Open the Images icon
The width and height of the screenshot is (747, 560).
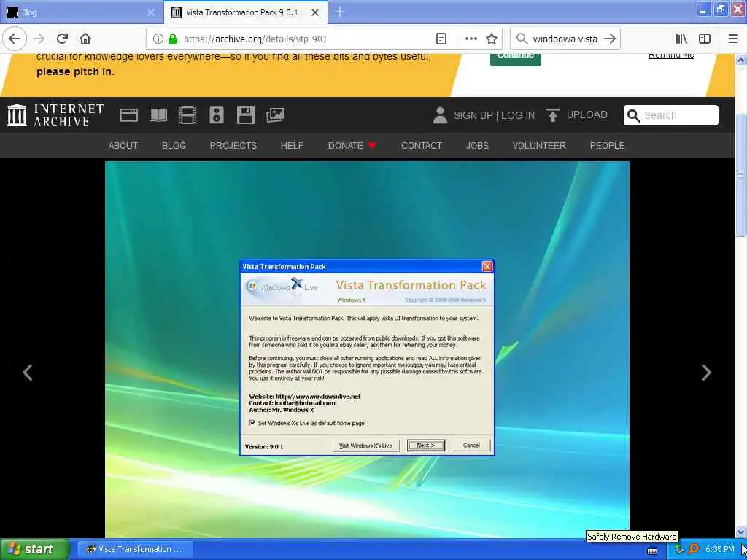(x=275, y=115)
